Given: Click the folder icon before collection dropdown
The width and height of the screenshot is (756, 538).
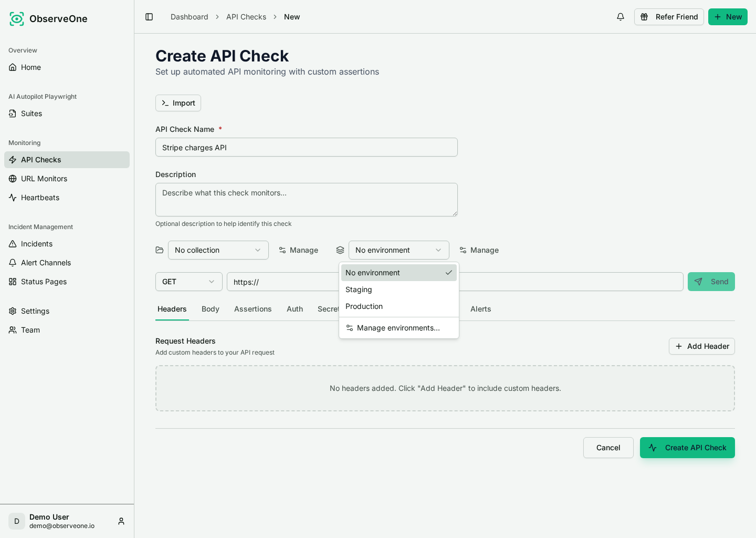Looking at the screenshot, I should tap(160, 250).
